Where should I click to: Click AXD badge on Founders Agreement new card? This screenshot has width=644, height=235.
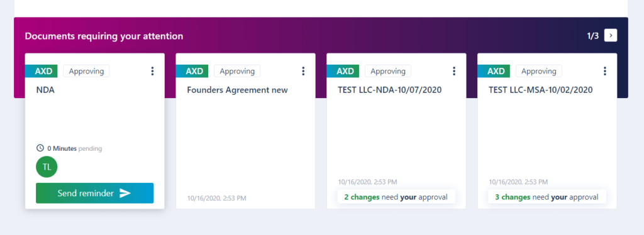[192, 71]
